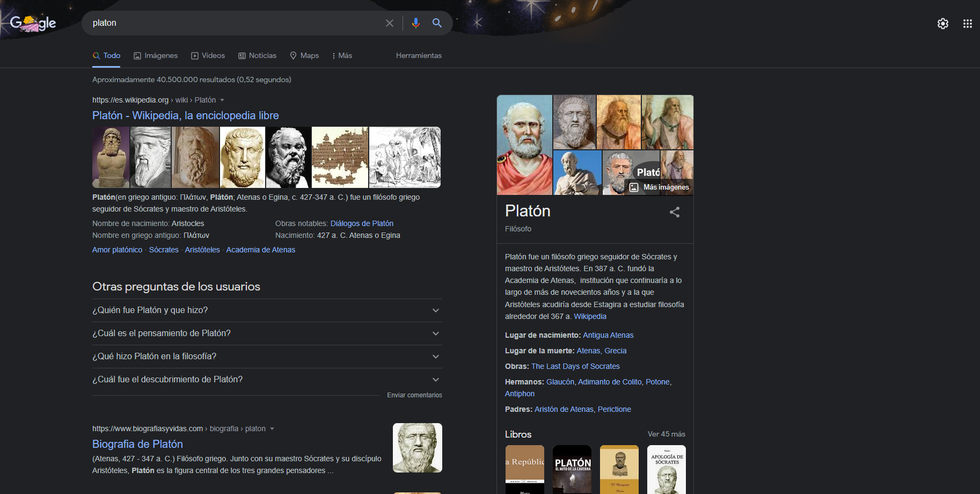Viewport: 980px width, 494px height.
Task: Open the Noticias tab
Action: [x=258, y=55]
